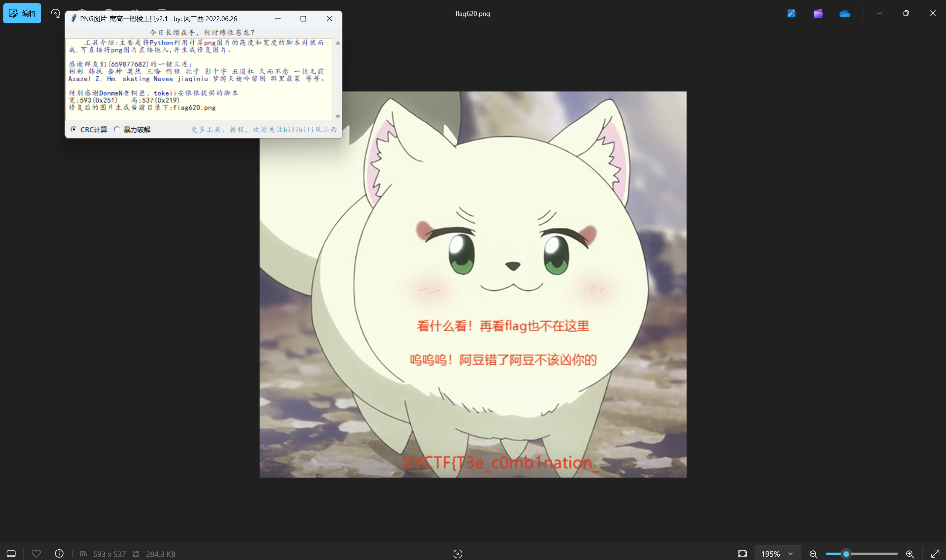Click the zoom out magnifier icon
Image resolution: width=946 pixels, height=560 pixels.
click(813, 554)
